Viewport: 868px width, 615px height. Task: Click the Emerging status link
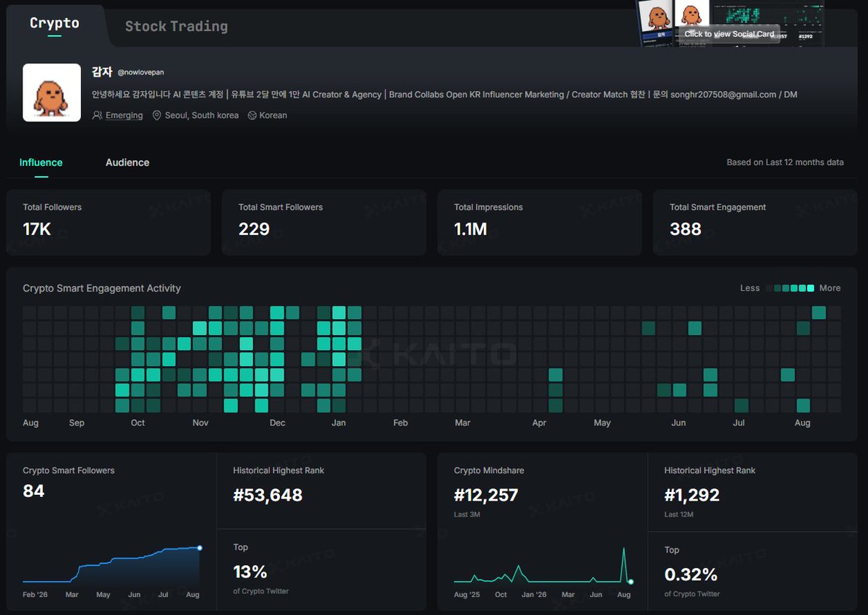124,115
